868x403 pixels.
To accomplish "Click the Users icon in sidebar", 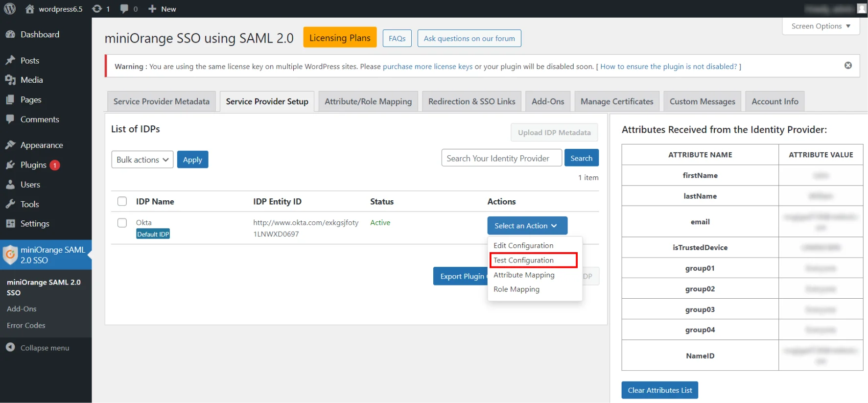I will click(10, 185).
